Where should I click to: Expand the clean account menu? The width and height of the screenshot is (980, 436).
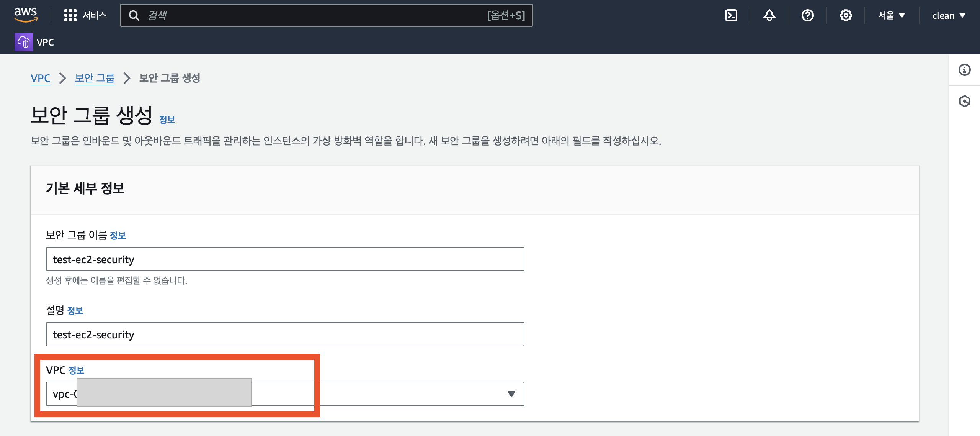(x=949, y=15)
